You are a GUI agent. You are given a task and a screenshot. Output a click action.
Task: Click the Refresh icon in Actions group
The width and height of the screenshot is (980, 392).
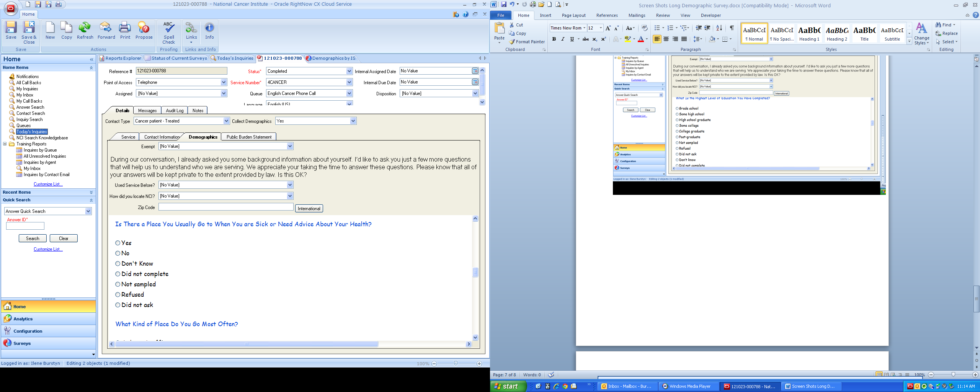pos(85,31)
